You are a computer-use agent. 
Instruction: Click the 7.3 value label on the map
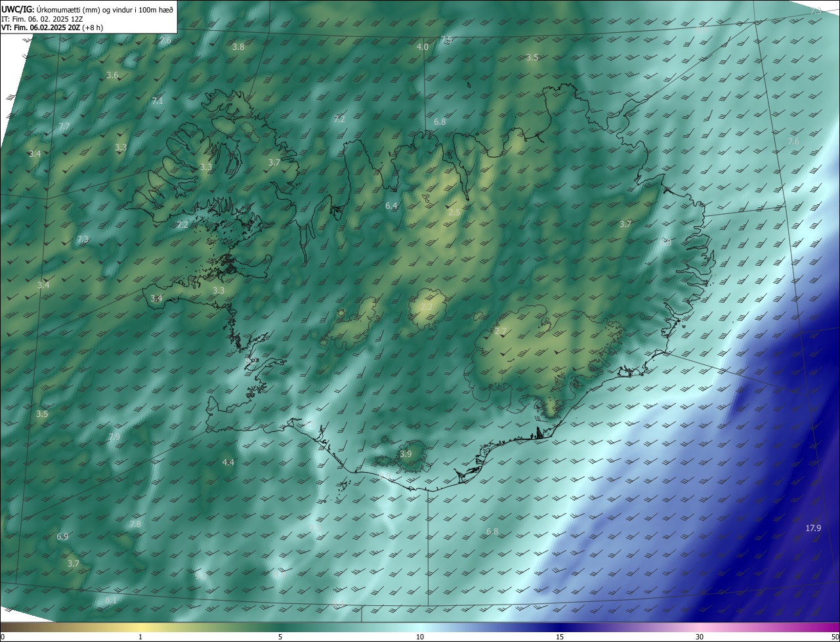pyautogui.click(x=83, y=239)
